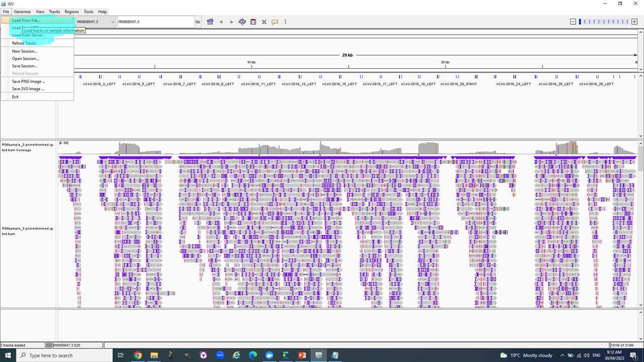Click the Define region of interest icon
644x362 pixels.
[253, 22]
